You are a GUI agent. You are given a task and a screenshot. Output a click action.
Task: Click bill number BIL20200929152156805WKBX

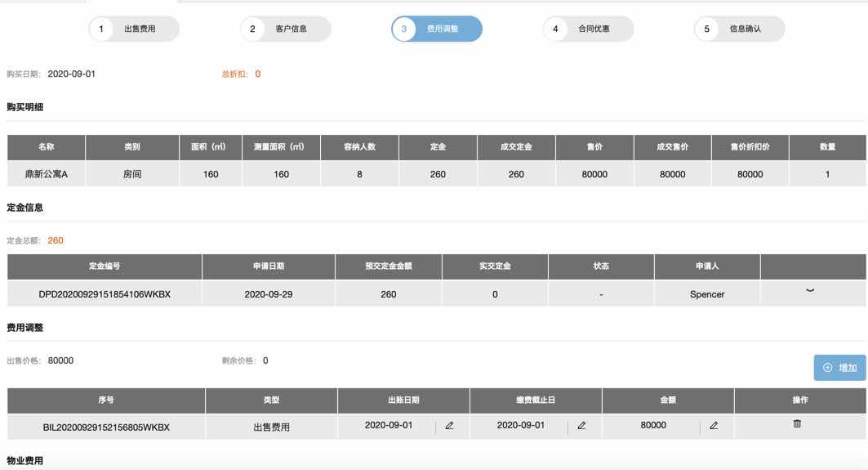pyautogui.click(x=106, y=427)
